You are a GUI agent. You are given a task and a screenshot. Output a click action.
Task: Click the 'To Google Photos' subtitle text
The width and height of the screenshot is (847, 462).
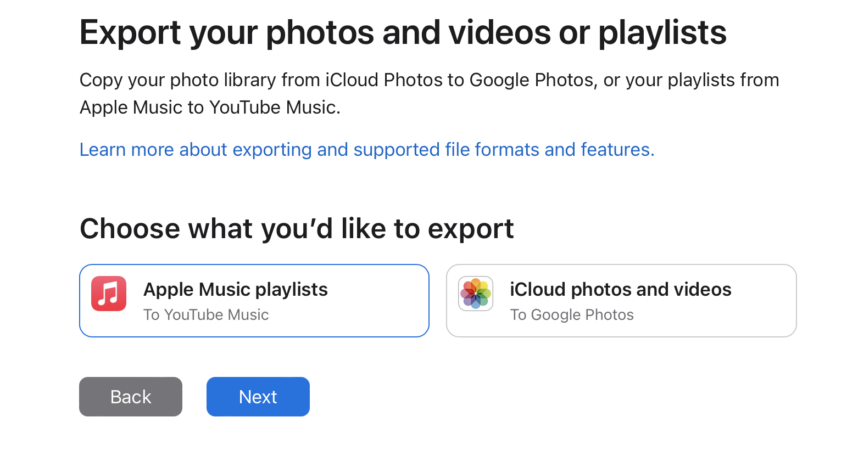pos(572,314)
